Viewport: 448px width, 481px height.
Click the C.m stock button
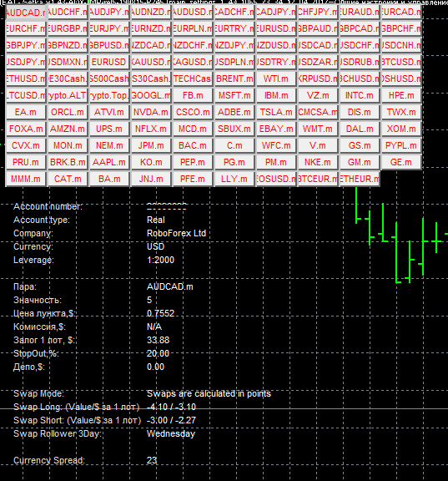click(x=234, y=145)
